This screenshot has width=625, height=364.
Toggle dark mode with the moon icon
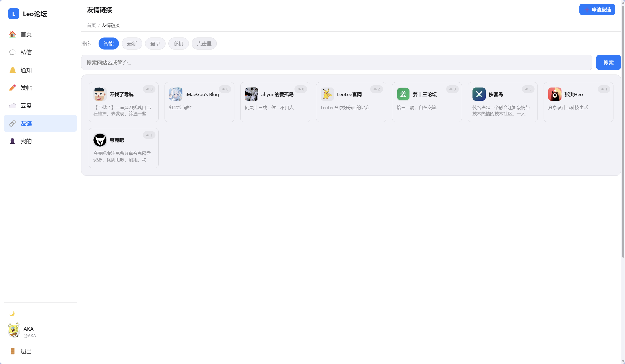(12, 314)
